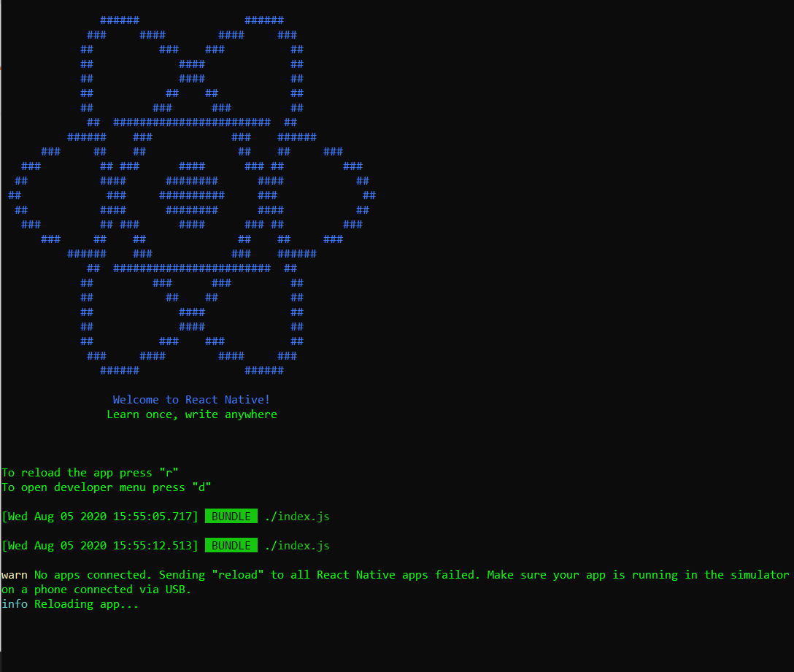Click the React ASCII logo center nucleus
This screenshot has width=794, height=672.
[x=192, y=196]
